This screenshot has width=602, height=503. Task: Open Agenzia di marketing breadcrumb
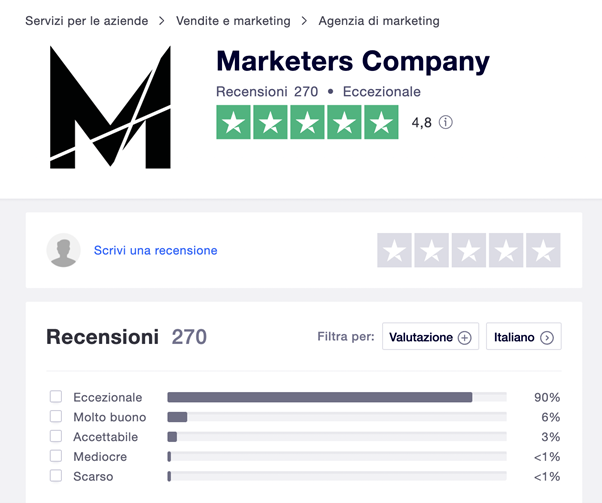click(379, 21)
